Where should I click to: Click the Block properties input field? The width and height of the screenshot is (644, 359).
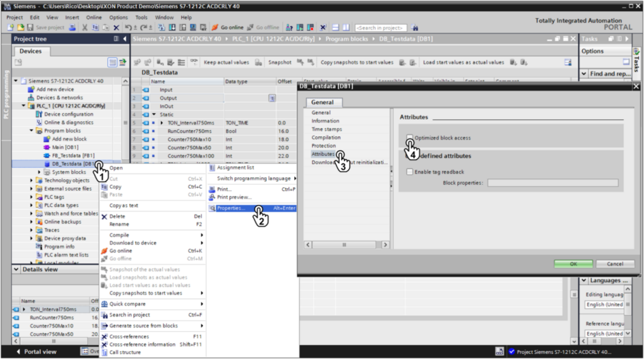[552, 183]
